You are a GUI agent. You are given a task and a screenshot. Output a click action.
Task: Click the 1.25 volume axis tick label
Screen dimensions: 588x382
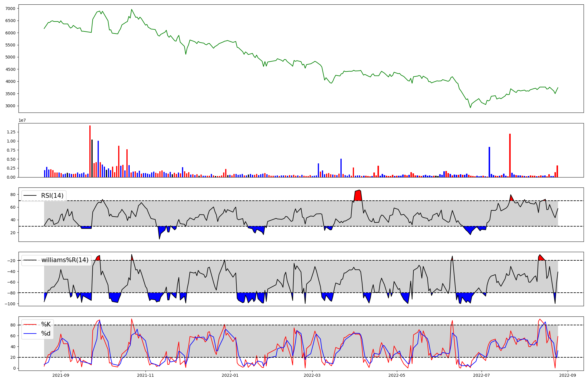[11, 132]
